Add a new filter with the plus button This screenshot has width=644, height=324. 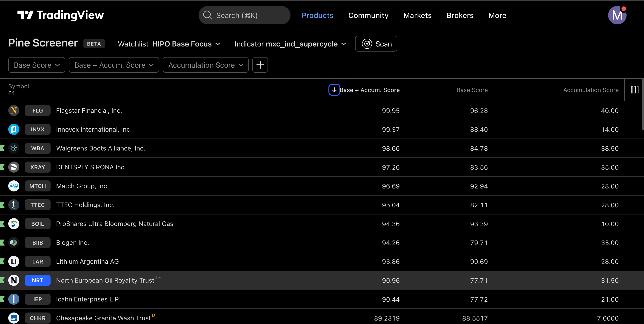260,65
